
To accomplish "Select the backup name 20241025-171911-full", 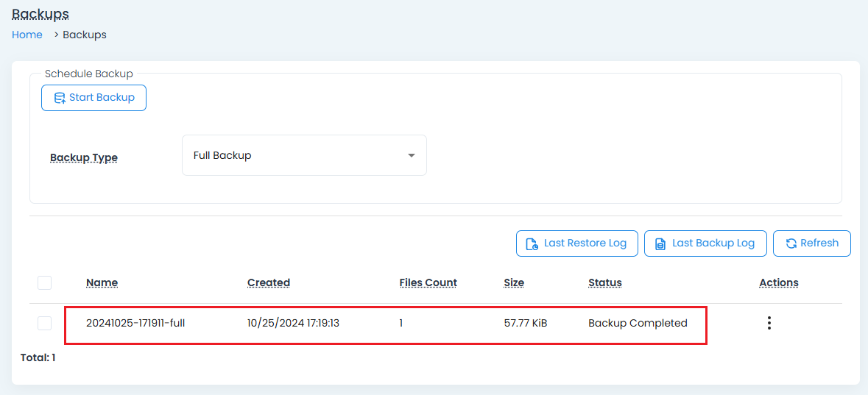I will click(135, 323).
